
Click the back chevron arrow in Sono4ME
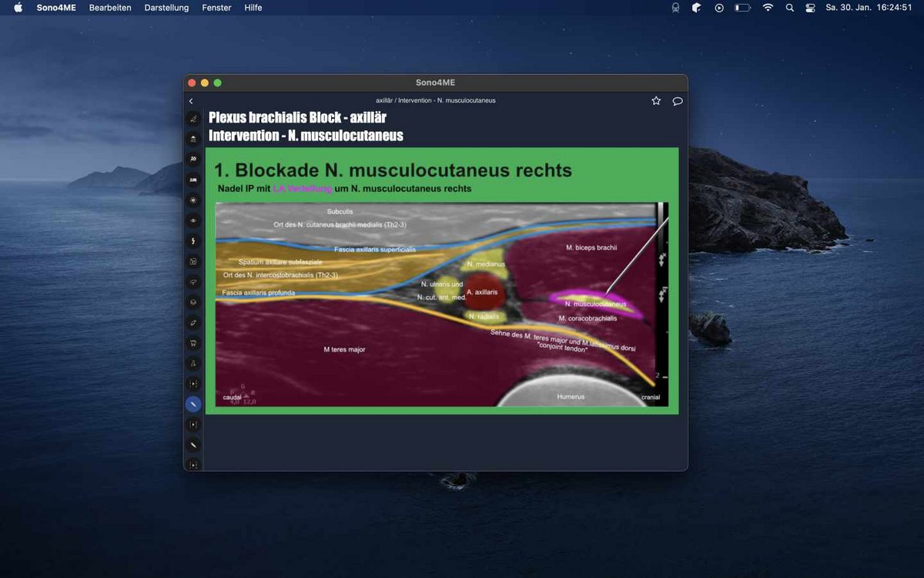tap(191, 101)
